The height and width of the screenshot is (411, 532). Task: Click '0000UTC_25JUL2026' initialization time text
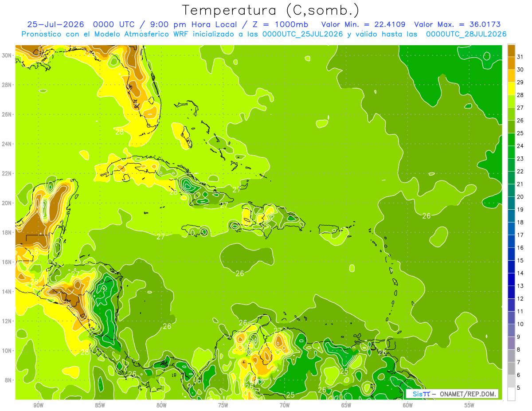(x=303, y=34)
